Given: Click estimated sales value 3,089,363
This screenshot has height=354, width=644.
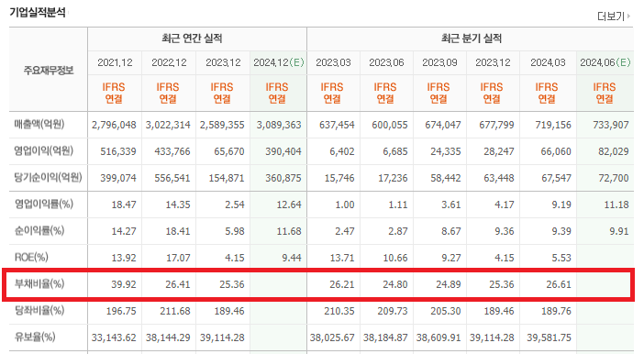Looking at the screenshot, I should click(x=279, y=125).
